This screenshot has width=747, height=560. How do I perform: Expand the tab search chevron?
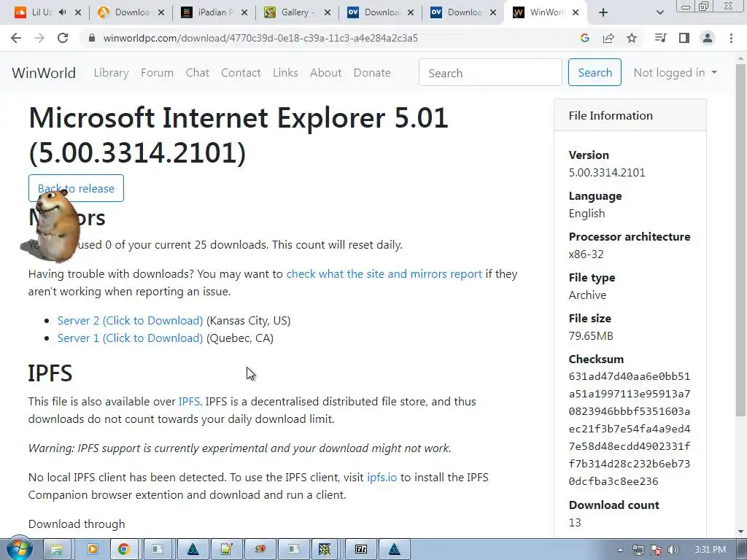[659, 12]
